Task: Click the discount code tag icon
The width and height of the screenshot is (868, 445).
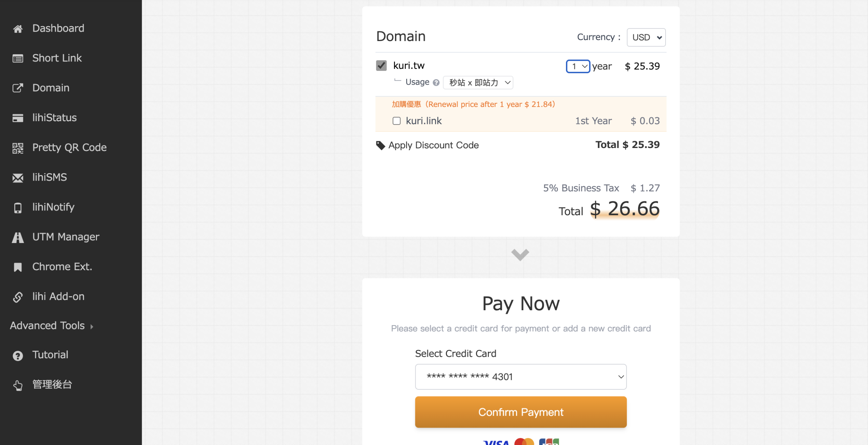Action: (x=380, y=145)
